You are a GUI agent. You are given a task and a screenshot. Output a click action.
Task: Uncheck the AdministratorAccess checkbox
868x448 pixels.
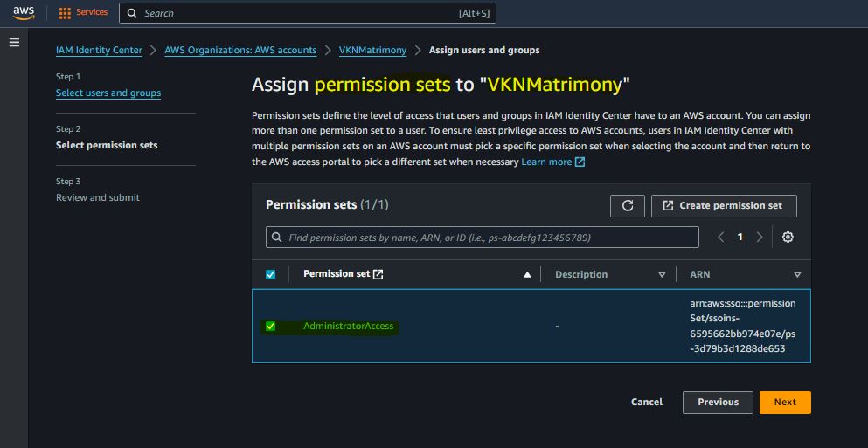(270, 327)
